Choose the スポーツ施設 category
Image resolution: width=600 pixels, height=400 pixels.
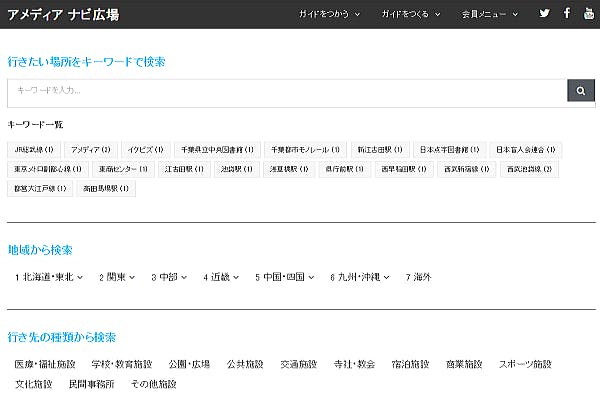(526, 364)
